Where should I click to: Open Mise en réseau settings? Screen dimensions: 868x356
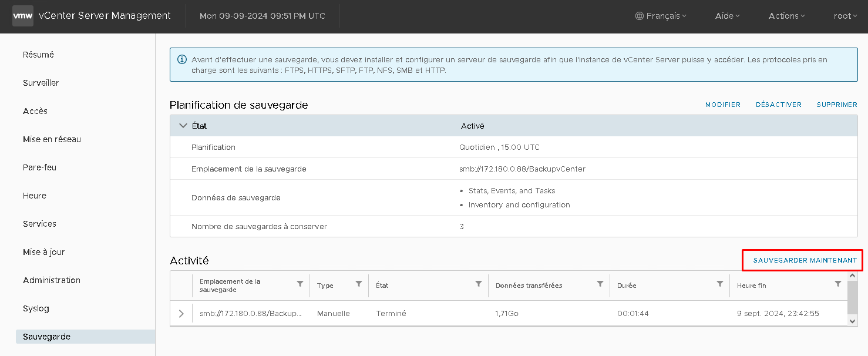52,139
